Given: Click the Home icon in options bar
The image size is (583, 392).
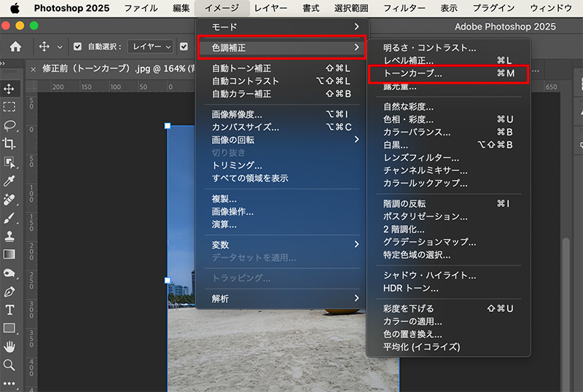Looking at the screenshot, I should pyautogui.click(x=15, y=47).
